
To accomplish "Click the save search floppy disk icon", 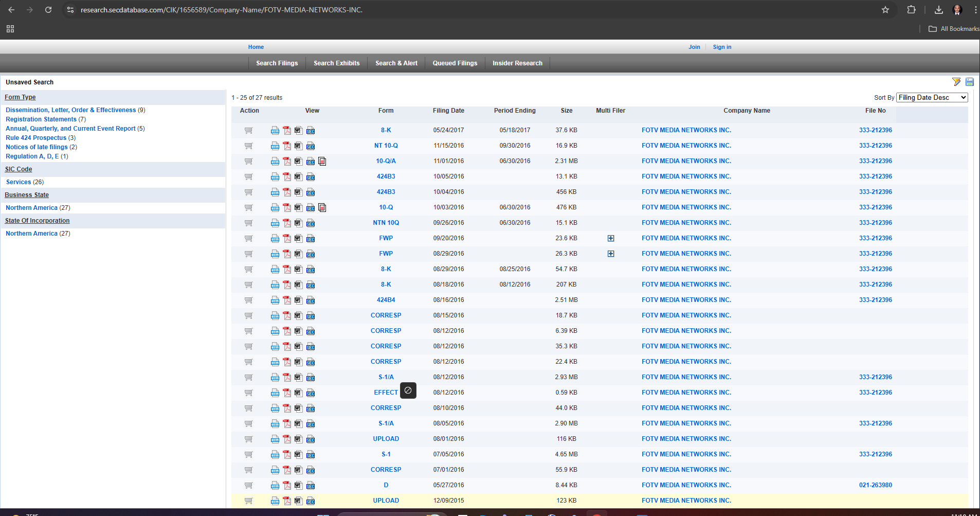I will tap(970, 82).
